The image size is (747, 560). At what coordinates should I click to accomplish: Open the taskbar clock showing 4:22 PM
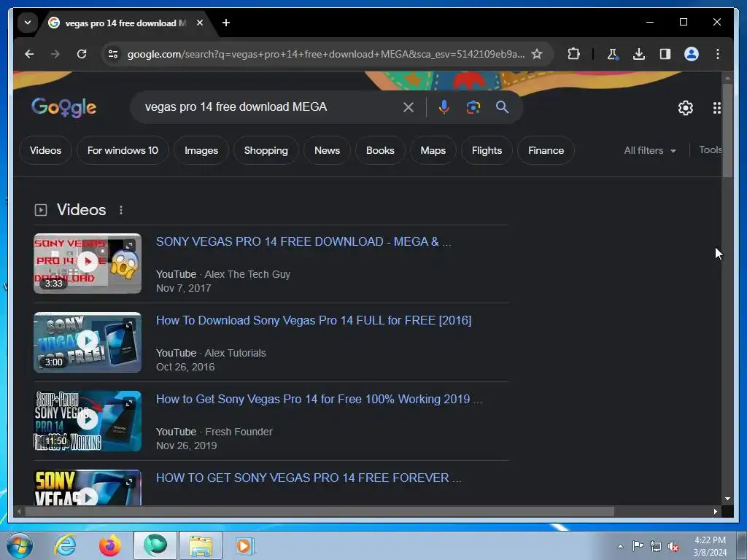coord(710,546)
